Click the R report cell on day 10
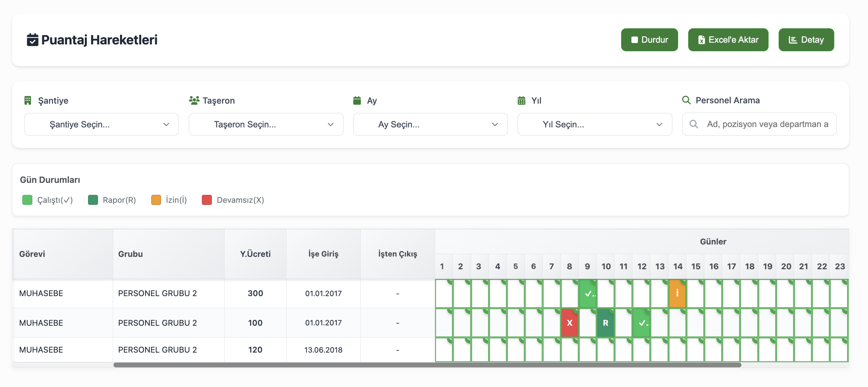Viewport: 868px width, 387px height. click(605, 323)
